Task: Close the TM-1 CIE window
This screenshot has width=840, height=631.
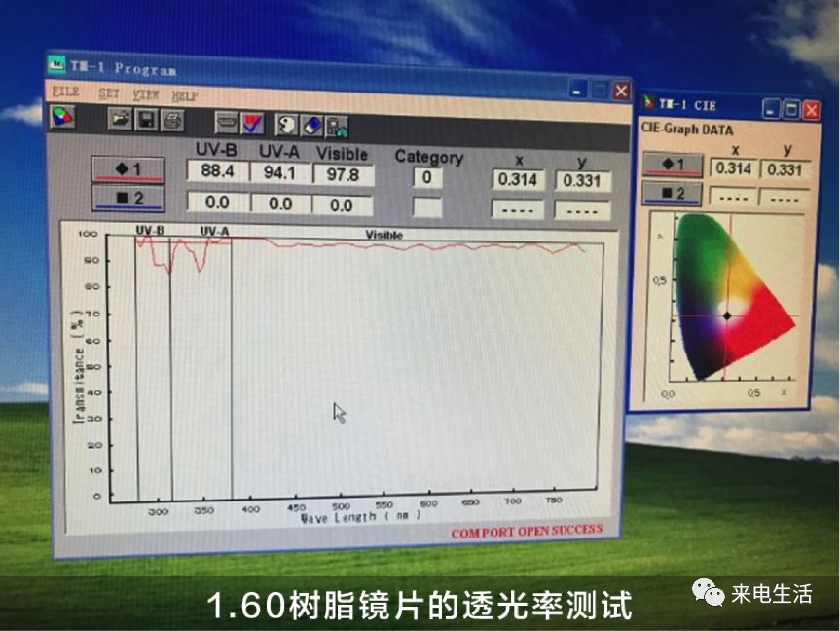Action: click(x=811, y=110)
